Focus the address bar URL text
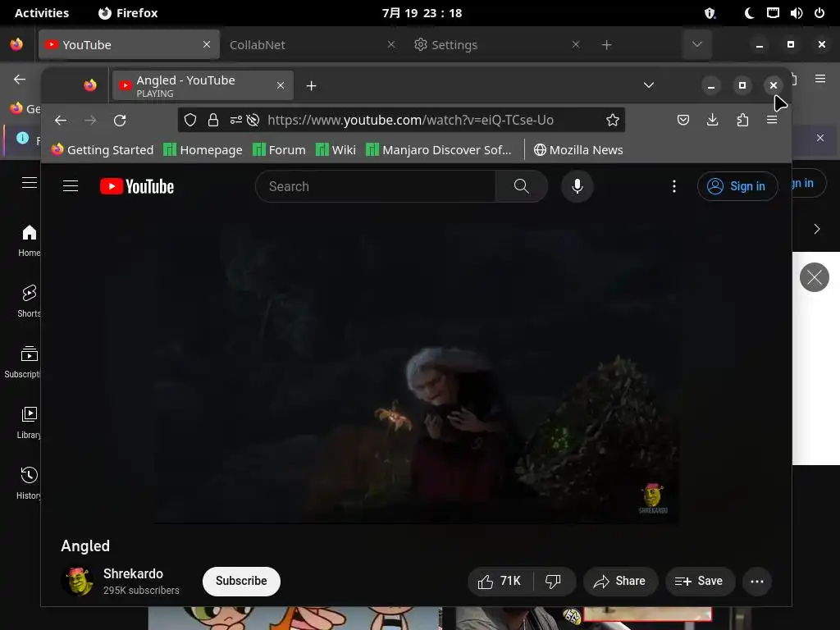The height and width of the screenshot is (630, 840). click(410, 120)
